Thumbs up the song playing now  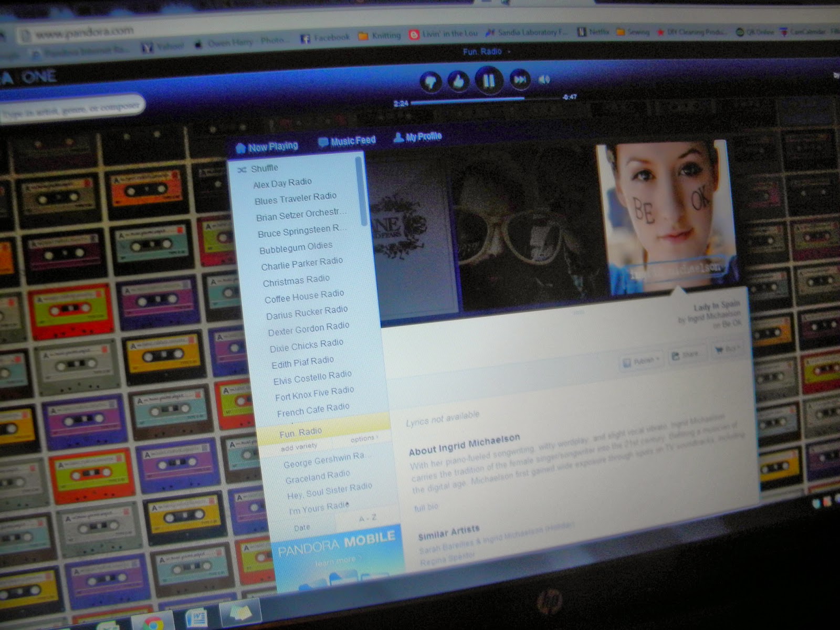pos(458,81)
